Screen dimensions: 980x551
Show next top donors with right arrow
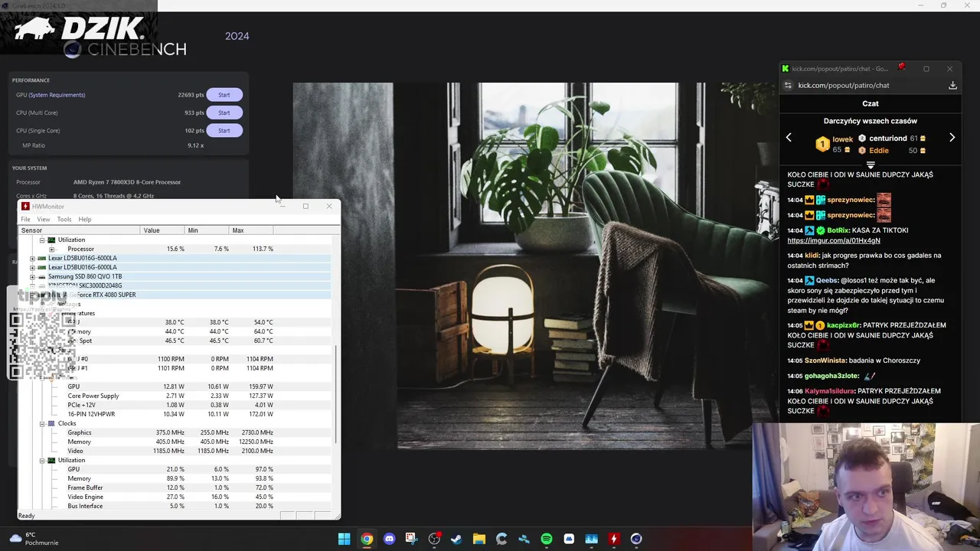952,138
